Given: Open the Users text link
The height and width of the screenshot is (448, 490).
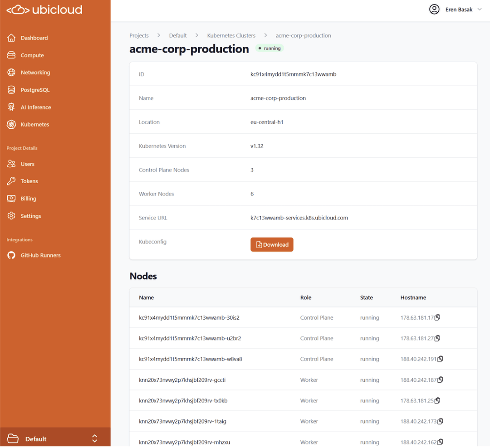Looking at the screenshot, I should (28, 164).
